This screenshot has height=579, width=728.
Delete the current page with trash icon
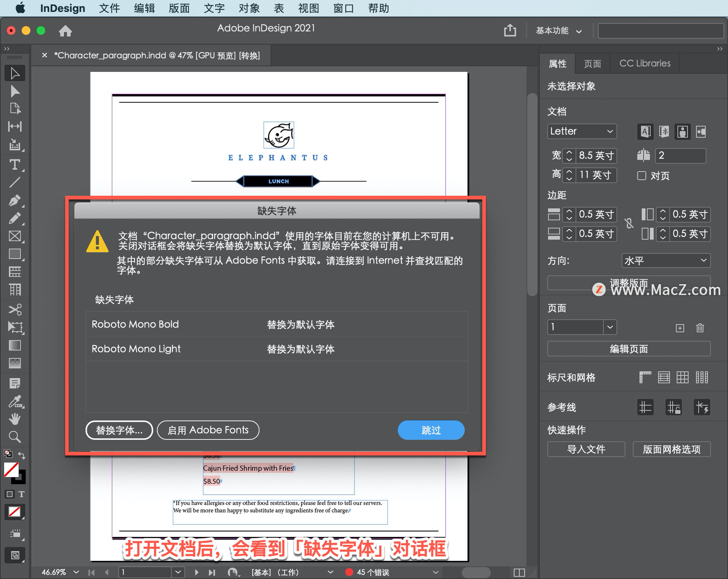click(x=700, y=327)
